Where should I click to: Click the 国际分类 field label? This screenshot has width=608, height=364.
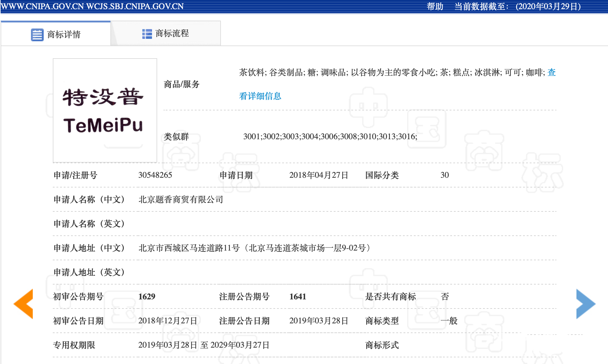pyautogui.click(x=382, y=175)
